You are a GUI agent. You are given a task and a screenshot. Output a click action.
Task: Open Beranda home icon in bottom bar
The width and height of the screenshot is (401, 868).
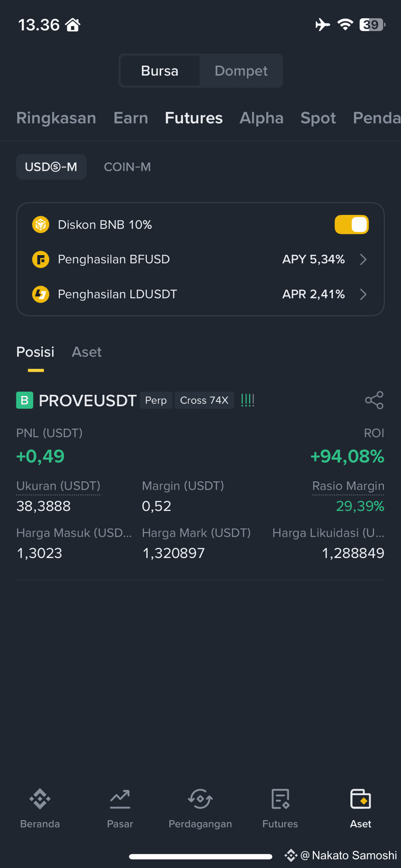coord(40,799)
